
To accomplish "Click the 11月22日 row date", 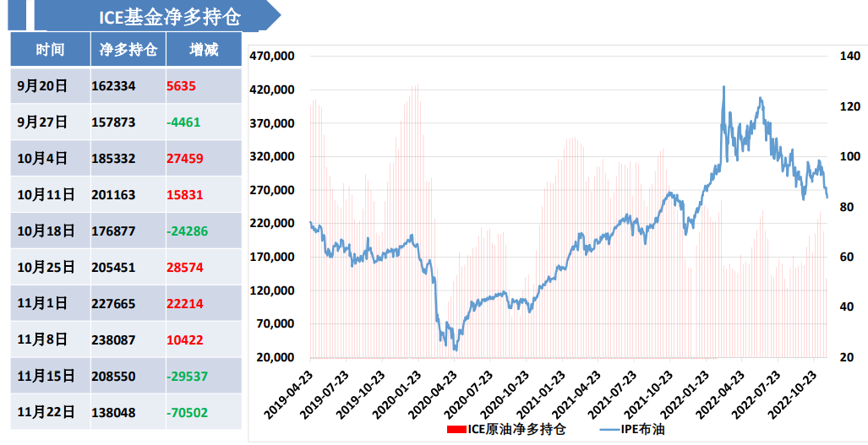I will pos(46,412).
